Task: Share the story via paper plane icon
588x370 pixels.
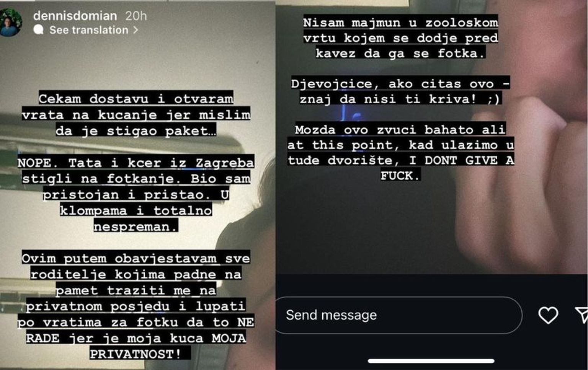Action: point(582,315)
